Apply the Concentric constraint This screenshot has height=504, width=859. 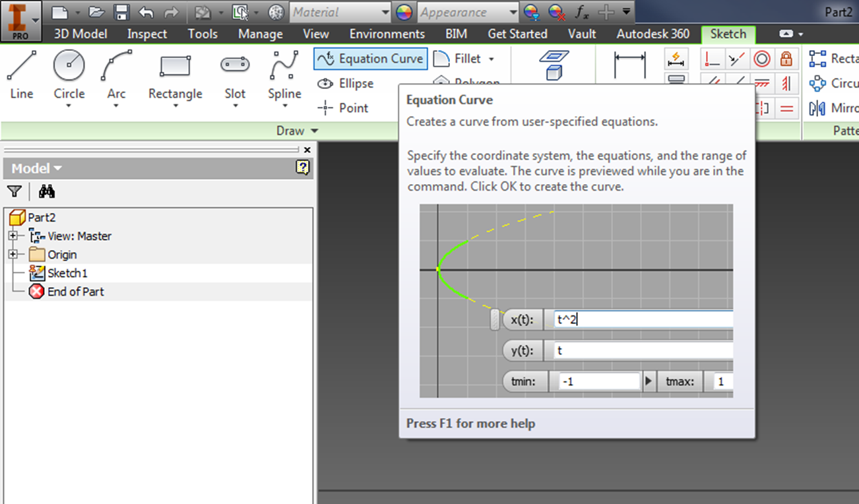coord(762,59)
